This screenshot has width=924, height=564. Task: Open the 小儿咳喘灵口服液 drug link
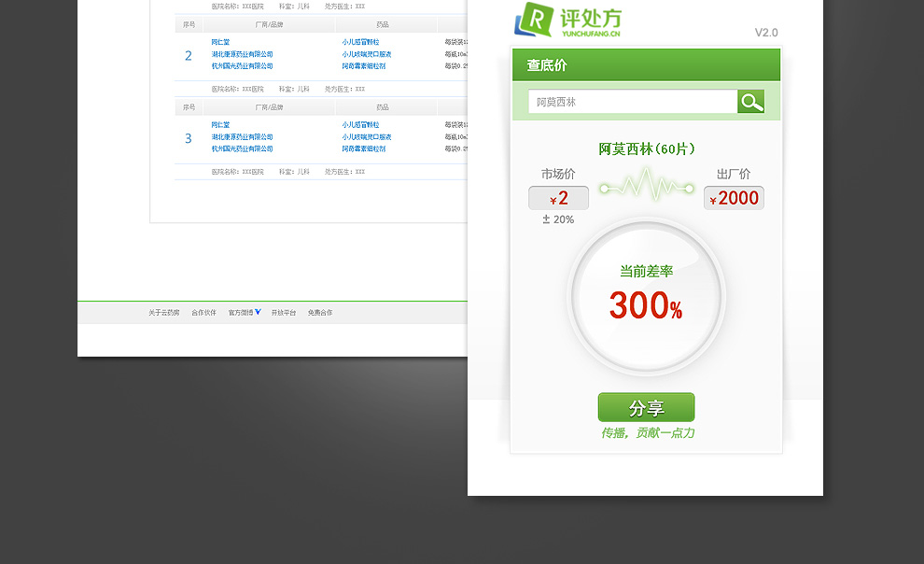[366, 55]
